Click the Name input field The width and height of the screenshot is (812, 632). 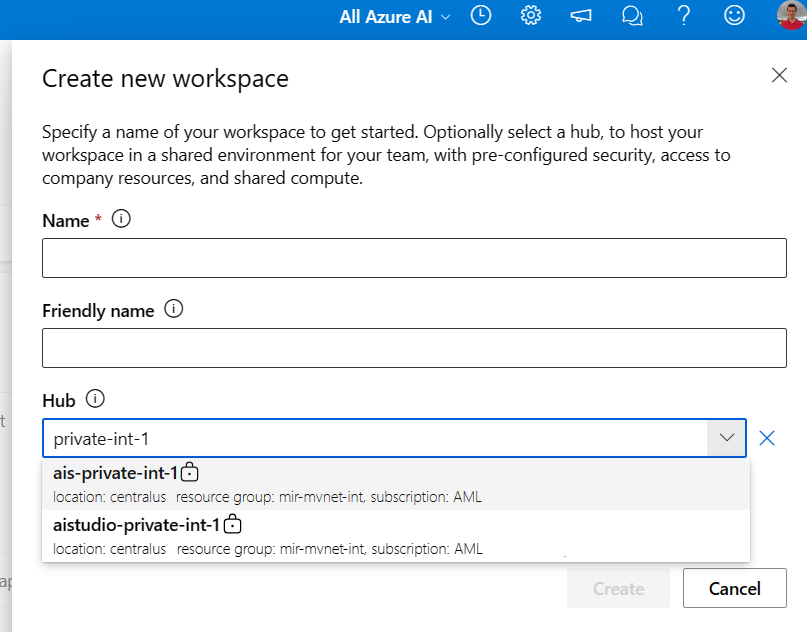[414, 258]
